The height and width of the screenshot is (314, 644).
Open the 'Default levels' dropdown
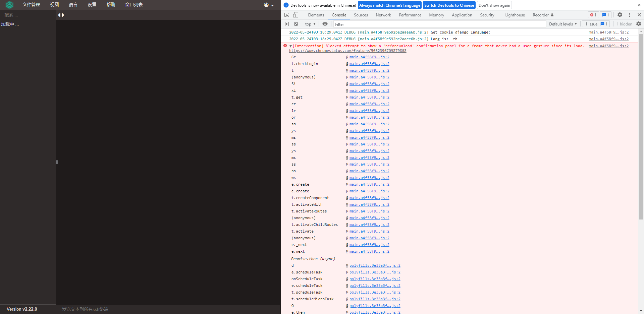point(563,24)
